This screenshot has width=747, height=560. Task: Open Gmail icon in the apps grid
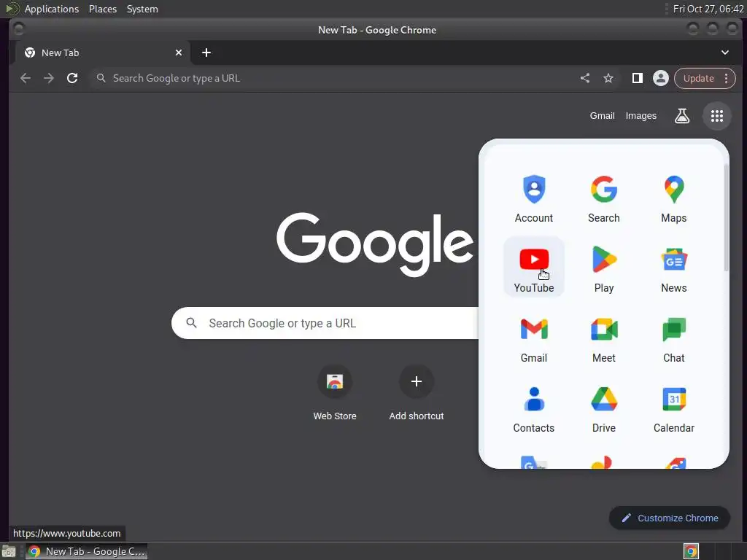533,339
